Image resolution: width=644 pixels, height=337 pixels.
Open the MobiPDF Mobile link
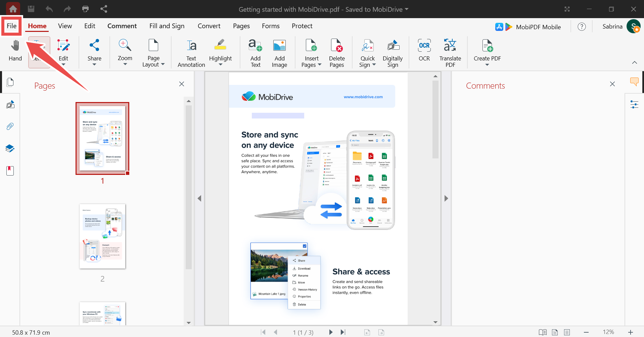tap(528, 27)
